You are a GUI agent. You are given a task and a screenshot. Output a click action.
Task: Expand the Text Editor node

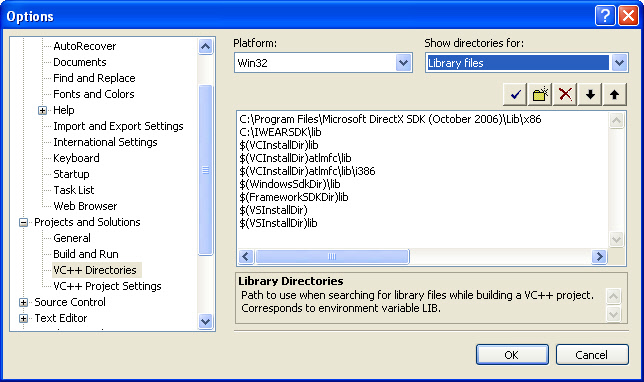(x=23, y=318)
